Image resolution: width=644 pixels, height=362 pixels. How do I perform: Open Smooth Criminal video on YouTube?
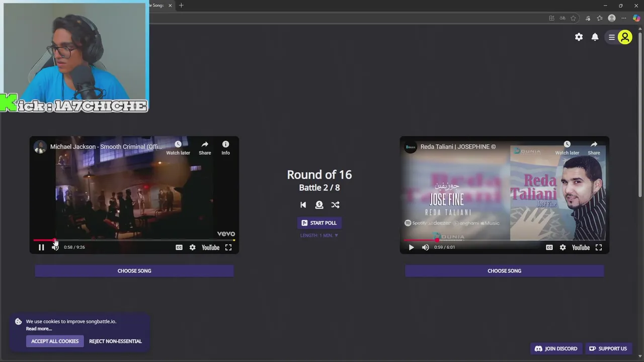(210, 247)
